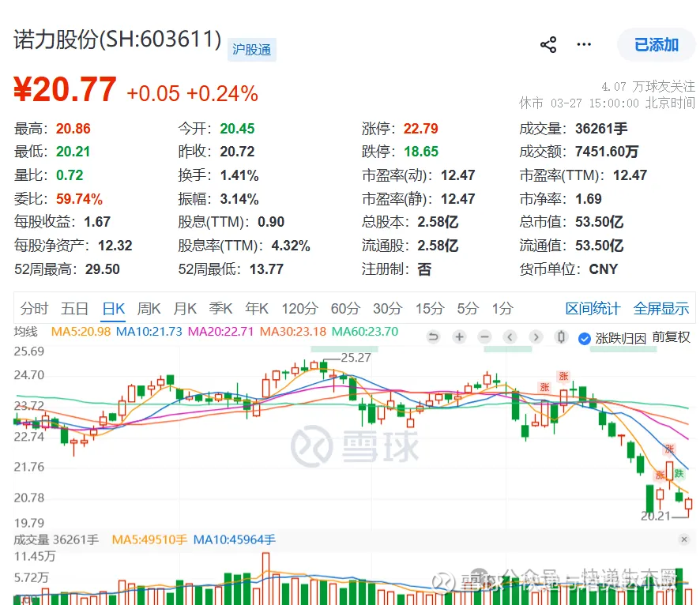Switch to 120分 interval tab

coord(299,308)
